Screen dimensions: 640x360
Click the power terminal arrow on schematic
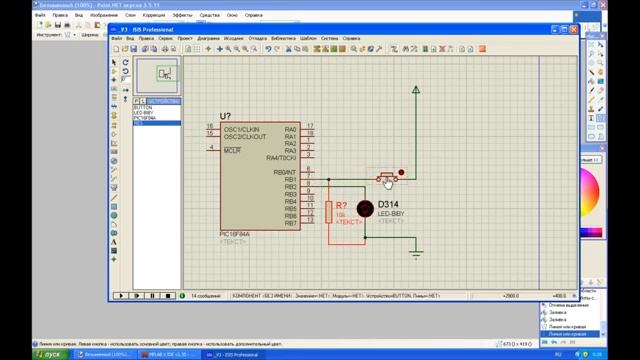[x=416, y=89]
